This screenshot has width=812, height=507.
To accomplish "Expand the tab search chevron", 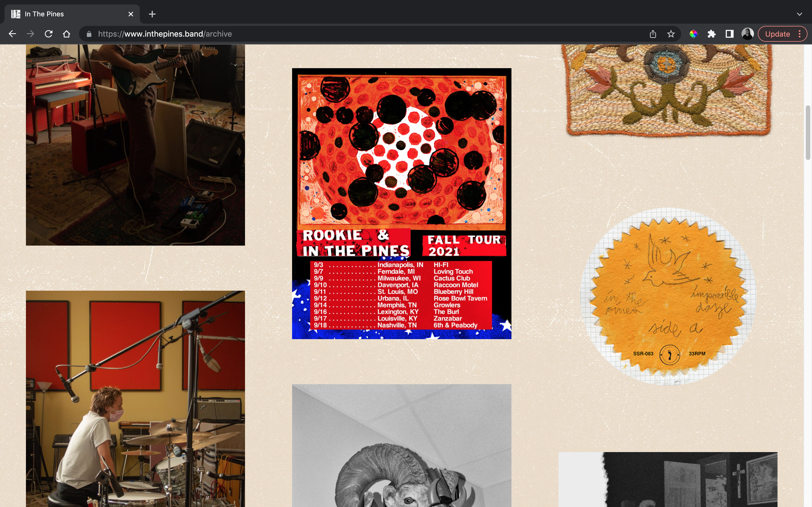I will pos(799,14).
